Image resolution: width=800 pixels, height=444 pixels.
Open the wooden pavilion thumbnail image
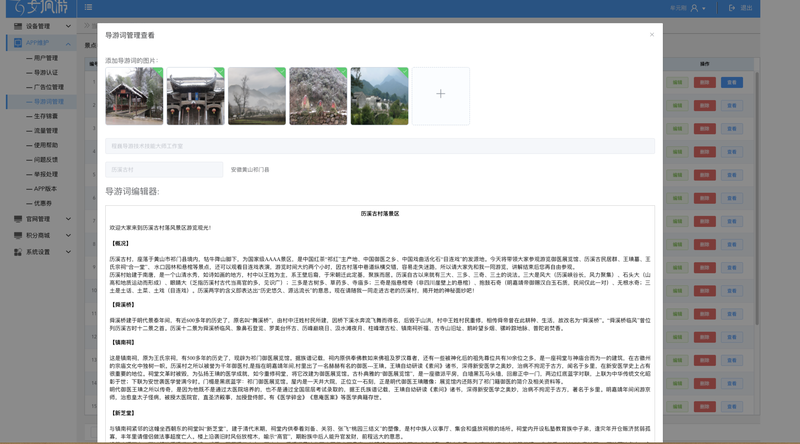[x=134, y=96]
